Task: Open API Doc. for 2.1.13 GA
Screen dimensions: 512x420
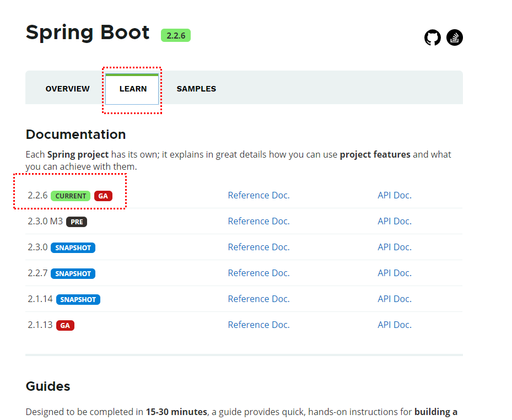Action: click(x=395, y=325)
